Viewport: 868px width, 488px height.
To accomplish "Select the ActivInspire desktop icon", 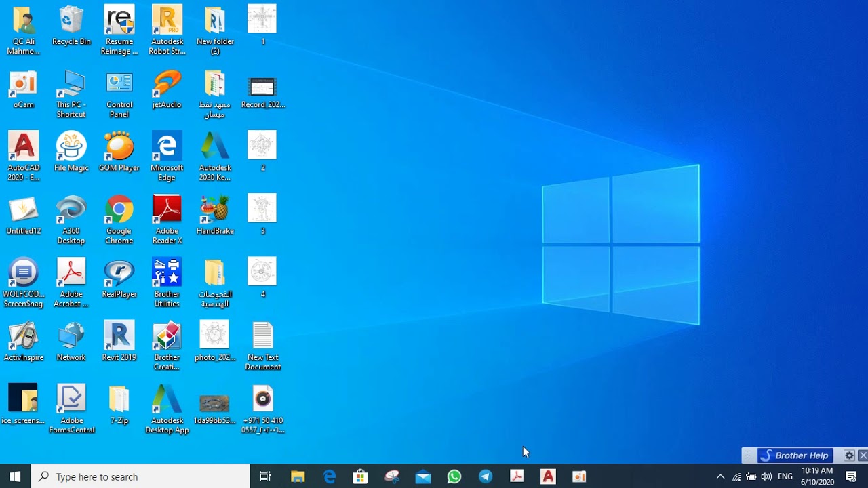I will click(x=24, y=341).
